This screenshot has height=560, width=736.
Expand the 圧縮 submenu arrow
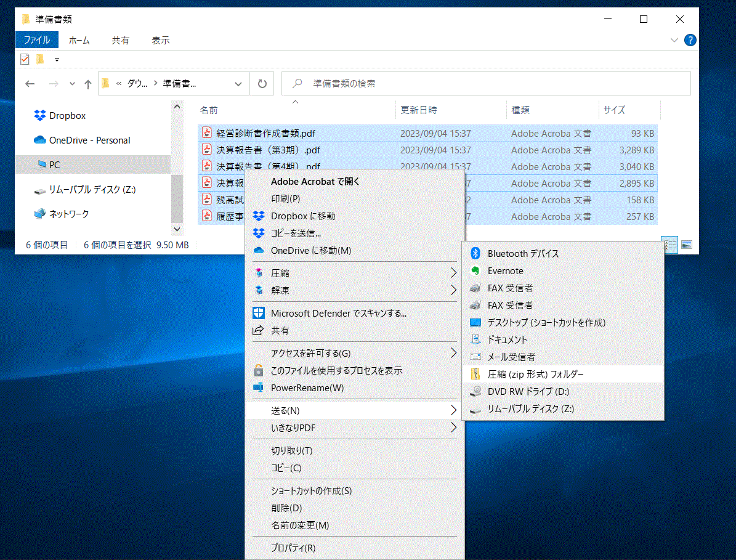point(453,273)
